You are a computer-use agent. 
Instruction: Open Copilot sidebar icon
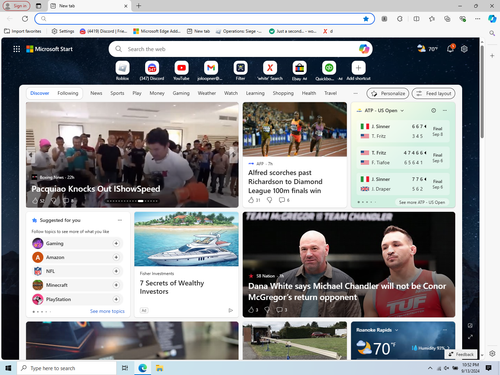coord(492,19)
